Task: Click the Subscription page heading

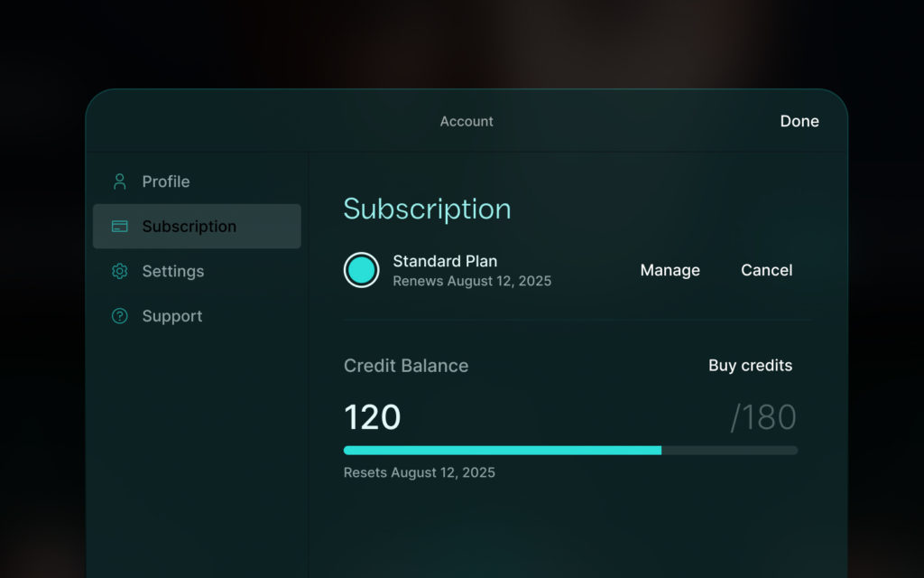Action: [x=427, y=209]
